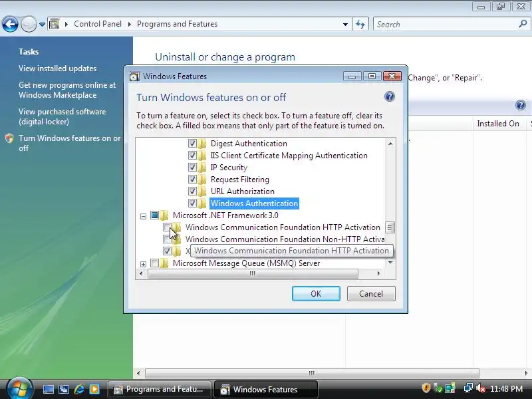Switch to Windows Features taskbar button

[x=265, y=389]
